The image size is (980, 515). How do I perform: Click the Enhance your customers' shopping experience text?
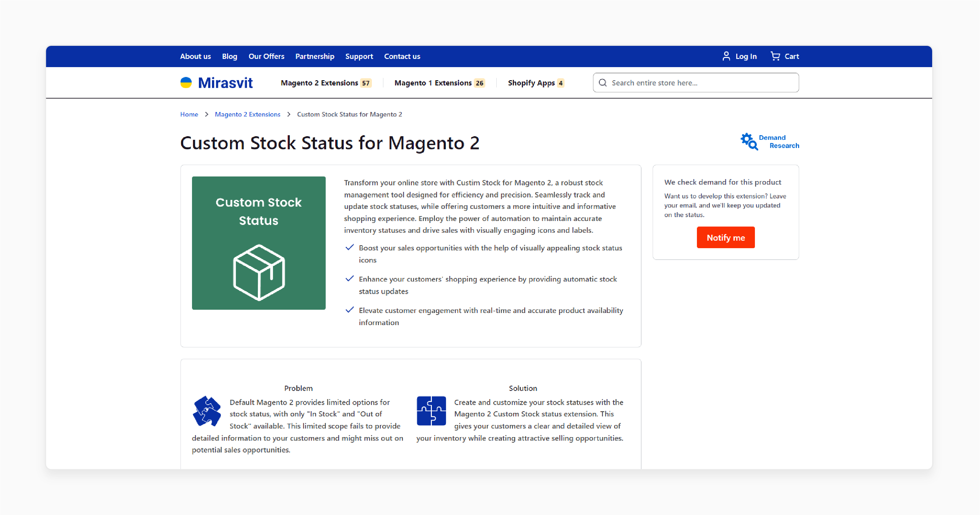point(488,285)
